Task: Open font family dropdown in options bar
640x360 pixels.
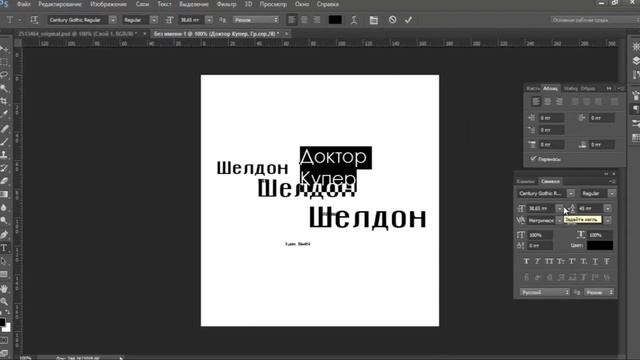Action: (113, 20)
